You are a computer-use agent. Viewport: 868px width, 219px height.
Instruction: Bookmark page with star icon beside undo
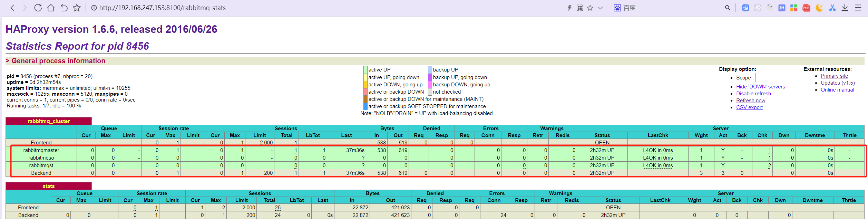pos(77,8)
